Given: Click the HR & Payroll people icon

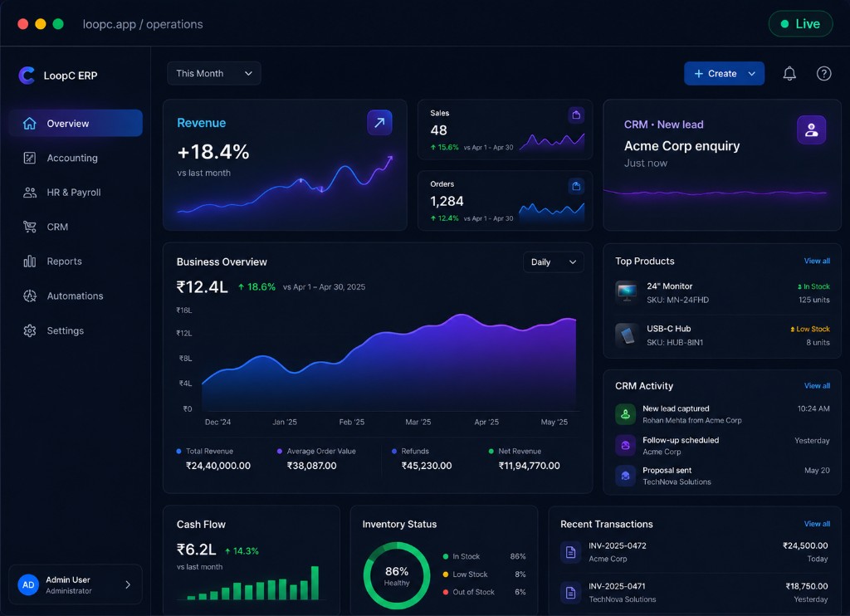Looking at the screenshot, I should (x=30, y=193).
